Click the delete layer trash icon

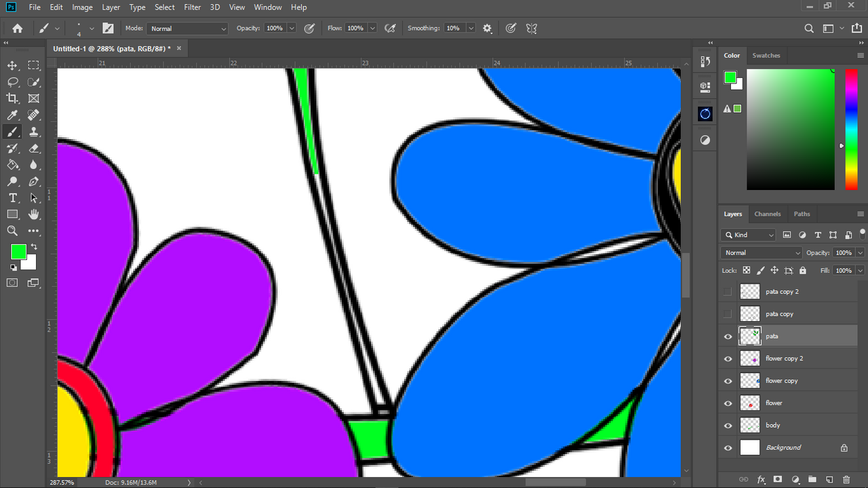(x=846, y=479)
